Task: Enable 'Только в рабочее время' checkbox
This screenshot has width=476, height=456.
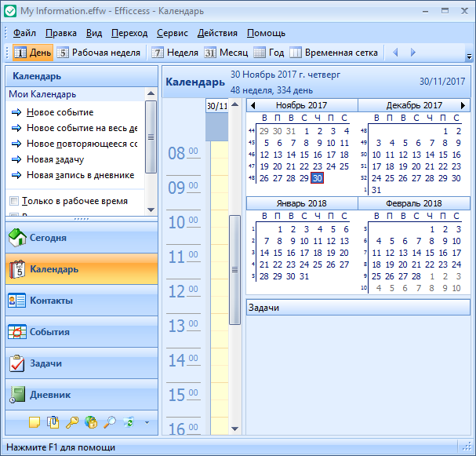Action: point(13,201)
